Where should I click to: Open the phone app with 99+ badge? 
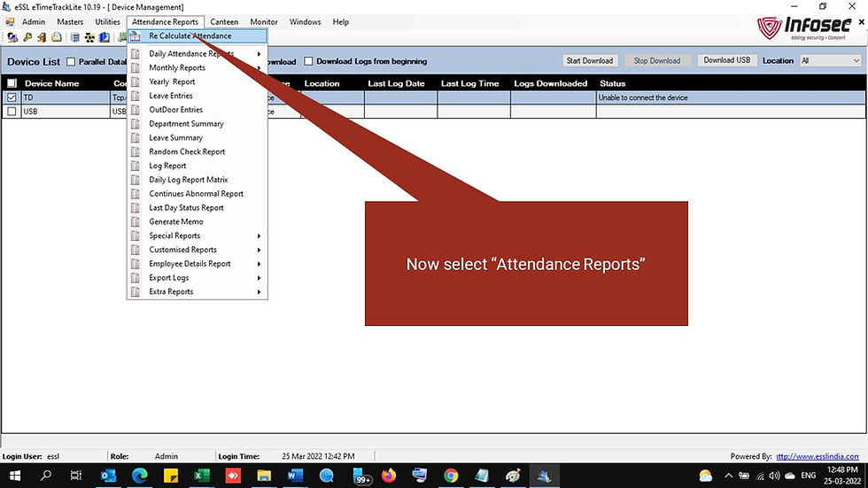pyautogui.click(x=361, y=476)
